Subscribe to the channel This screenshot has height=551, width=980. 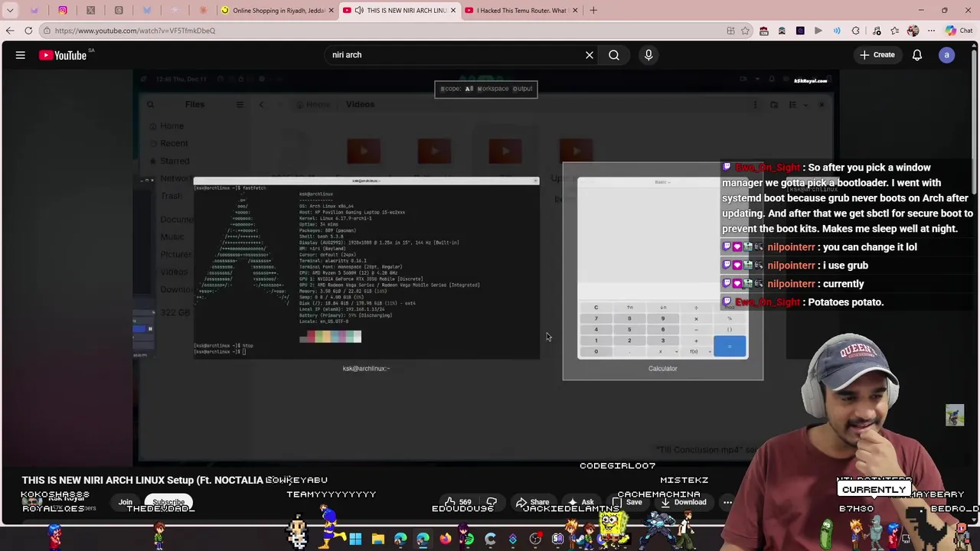click(168, 502)
